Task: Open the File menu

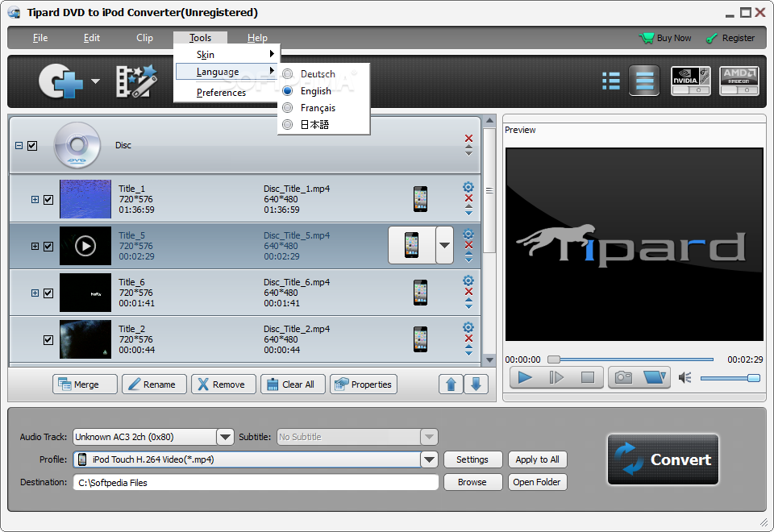Action: coord(40,38)
